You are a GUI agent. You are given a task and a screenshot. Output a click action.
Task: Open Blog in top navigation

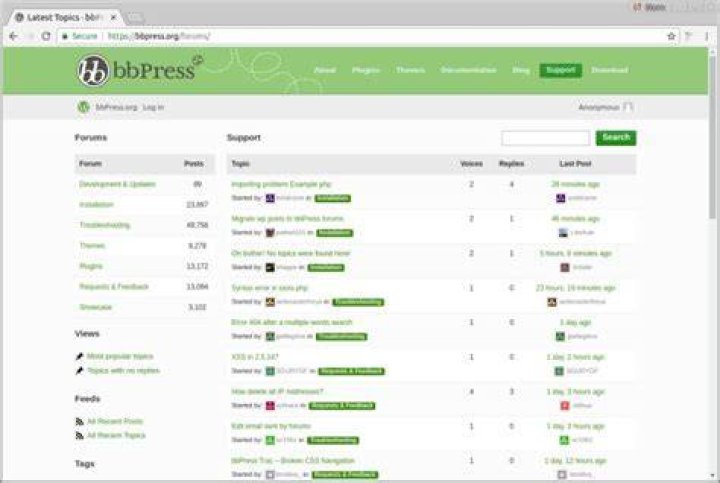coord(521,70)
